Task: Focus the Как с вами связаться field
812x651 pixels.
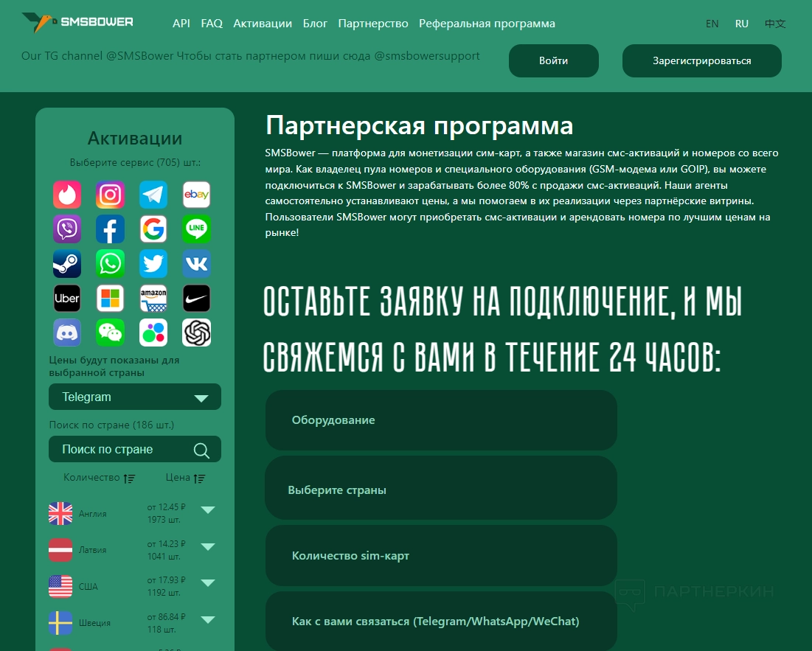Action: [441, 621]
